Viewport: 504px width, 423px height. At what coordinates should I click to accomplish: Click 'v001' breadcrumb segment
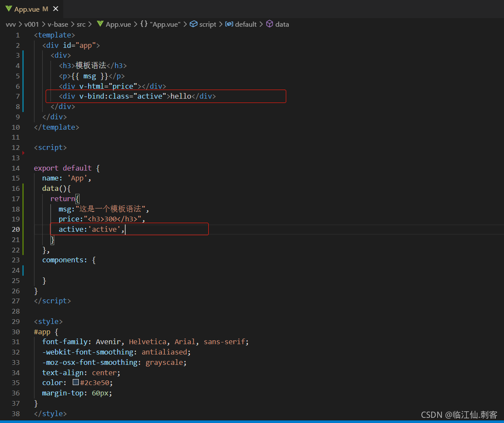pos(31,25)
